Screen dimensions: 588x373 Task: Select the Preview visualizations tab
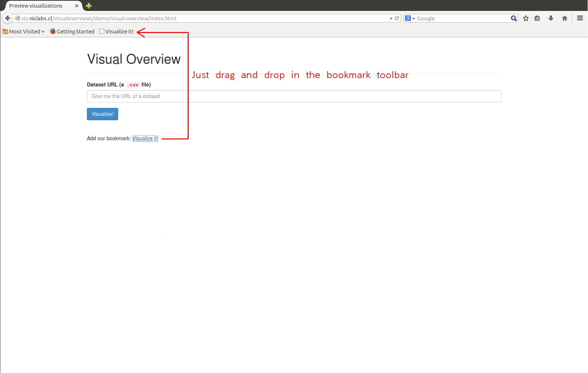42,6
